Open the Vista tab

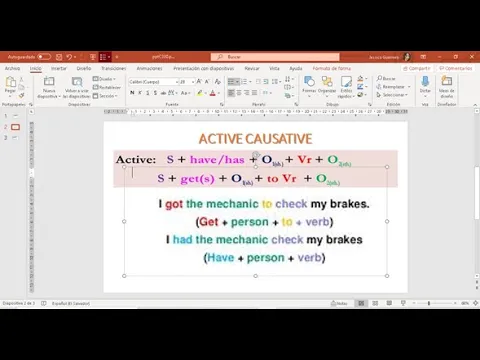click(x=274, y=68)
